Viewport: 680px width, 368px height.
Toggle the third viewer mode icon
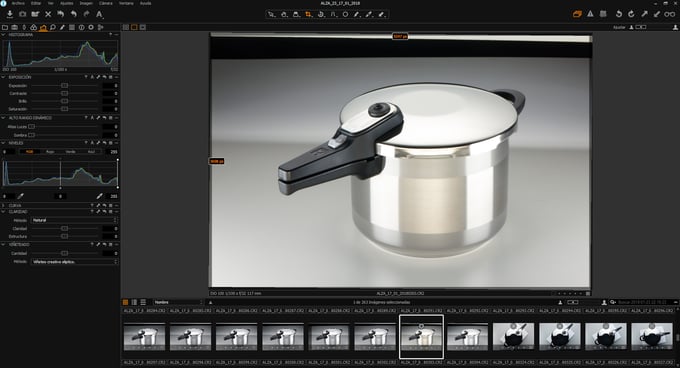pos(143,27)
